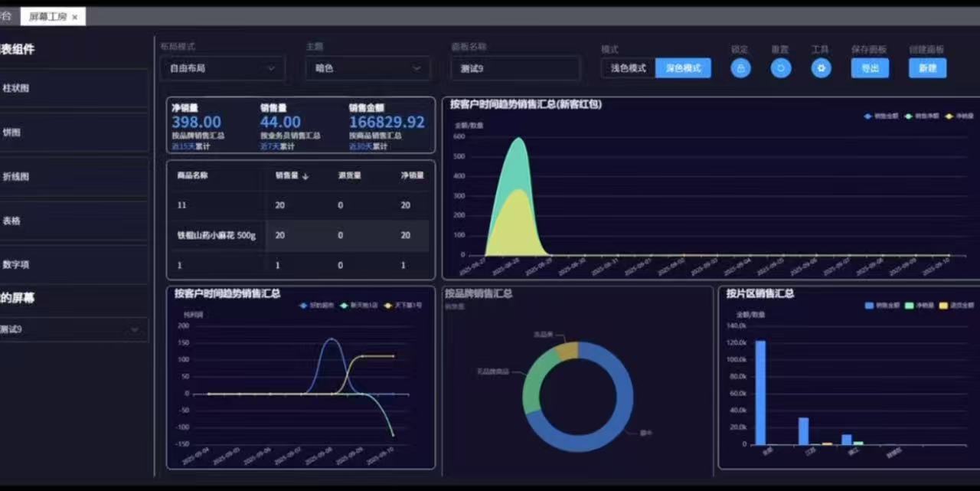980x491 pixels.
Task: Click the 商品名称 column header
Action: [x=192, y=175]
